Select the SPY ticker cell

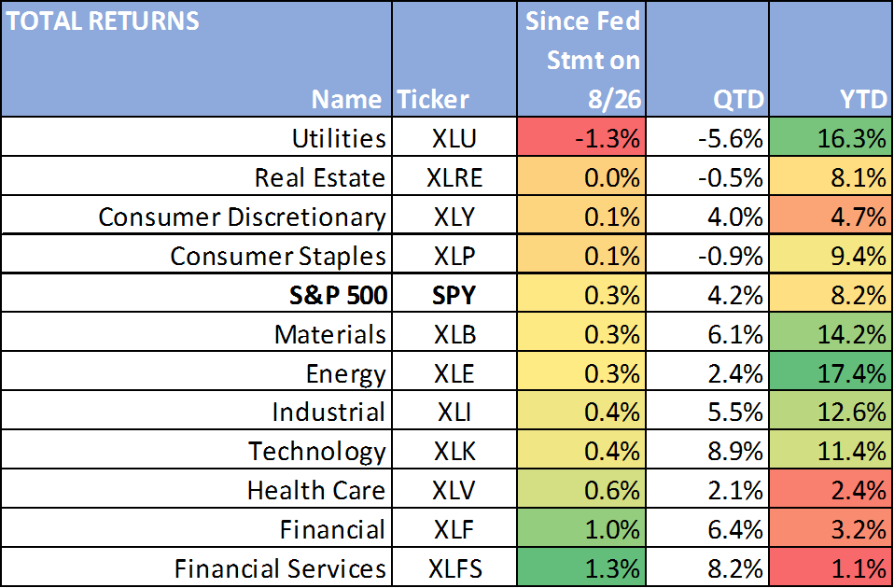pos(454,294)
